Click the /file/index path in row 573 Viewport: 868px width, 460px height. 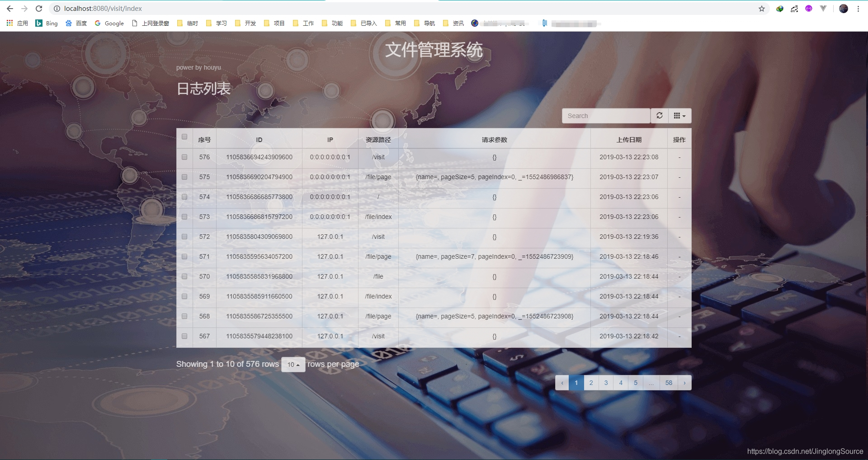378,217
